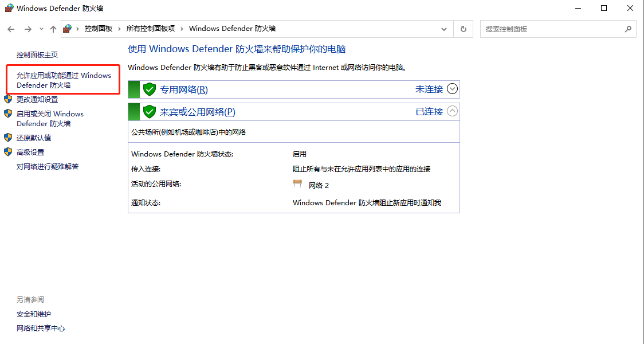Click the 来宾或公用网络(P) heading

[x=198, y=112]
